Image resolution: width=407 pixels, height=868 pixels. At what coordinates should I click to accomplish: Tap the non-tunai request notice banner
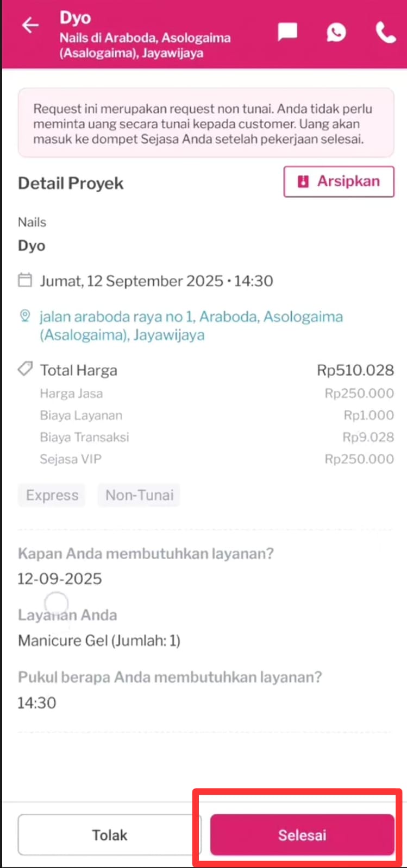[206, 123]
